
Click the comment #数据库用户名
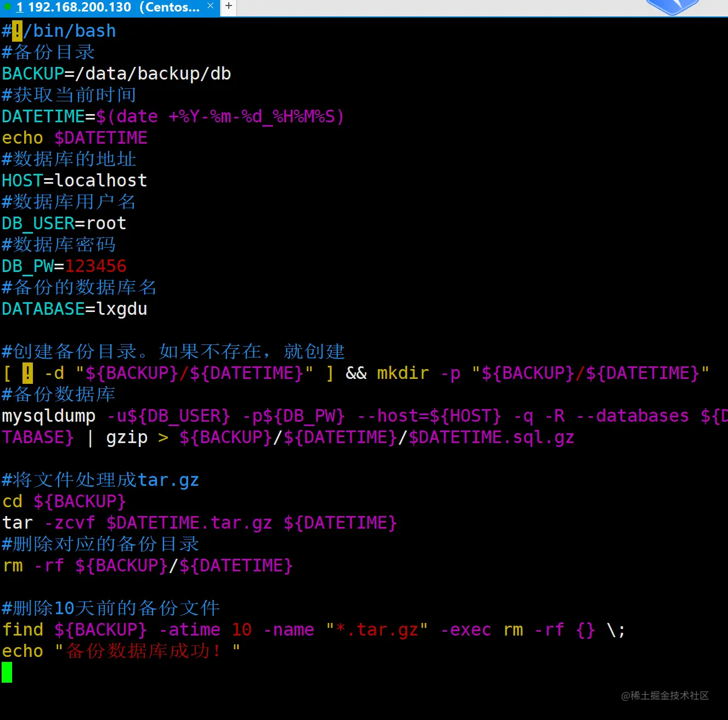(69, 202)
